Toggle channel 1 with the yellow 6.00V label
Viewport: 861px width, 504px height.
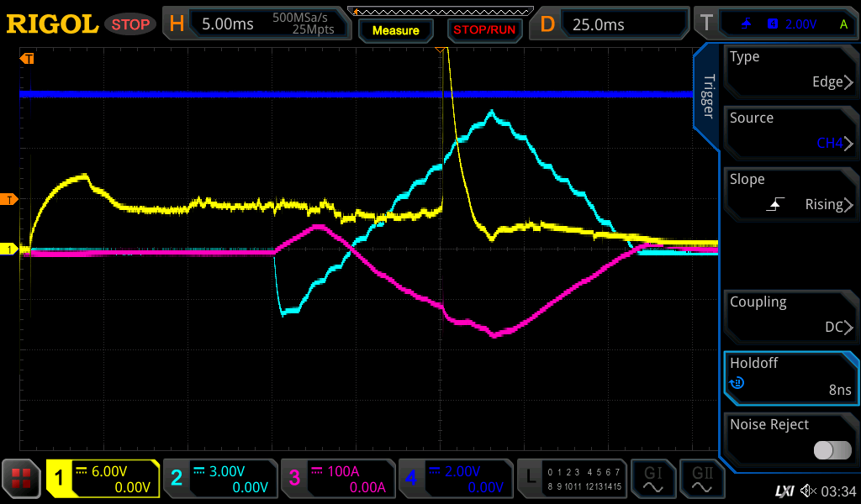pyautogui.click(x=103, y=479)
